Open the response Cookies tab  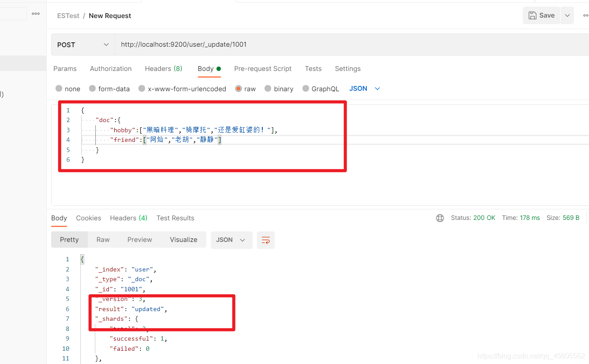[89, 218]
